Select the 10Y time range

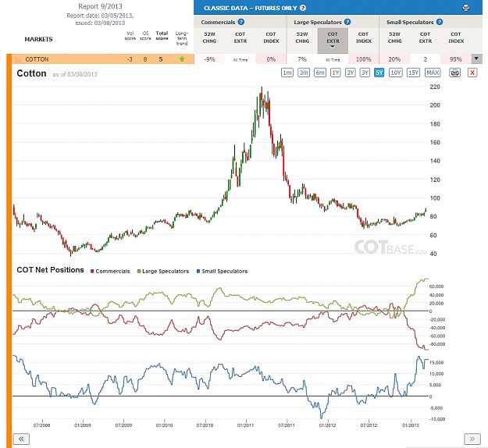[395, 73]
